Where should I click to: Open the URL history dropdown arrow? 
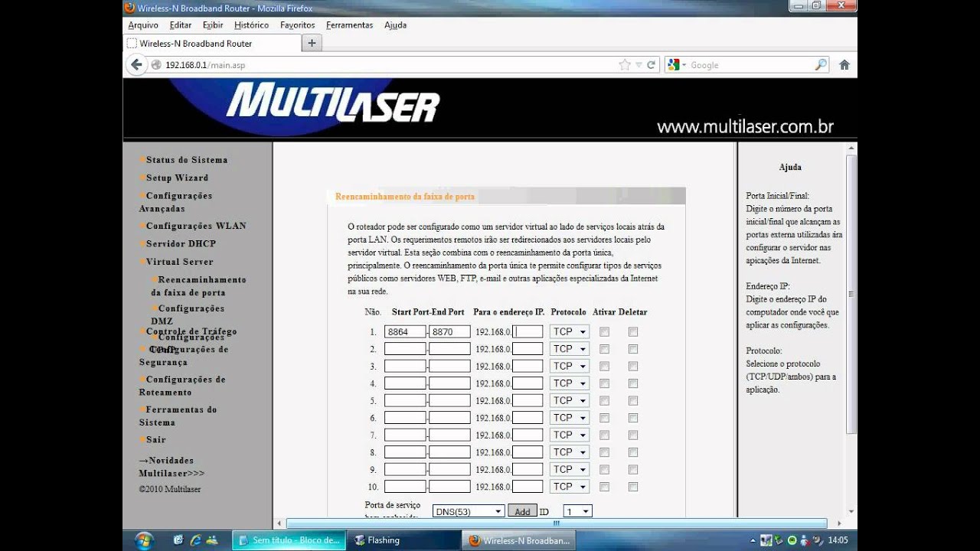(x=639, y=65)
